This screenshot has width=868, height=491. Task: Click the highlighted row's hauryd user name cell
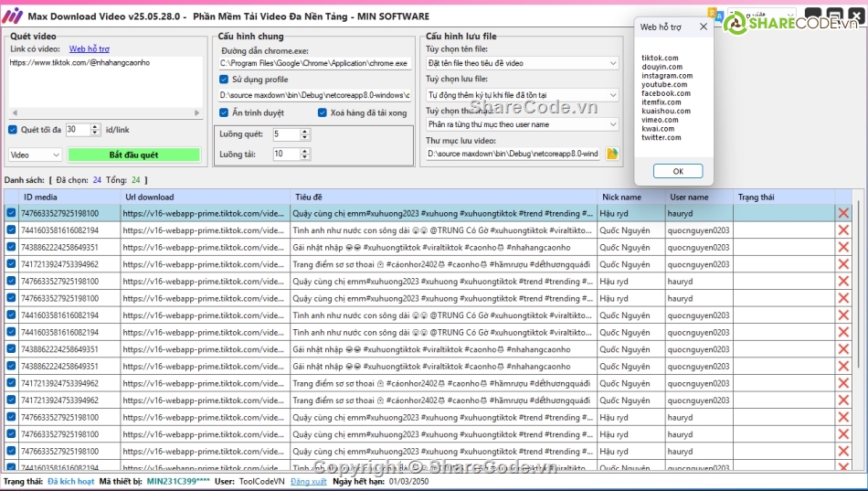pos(699,213)
